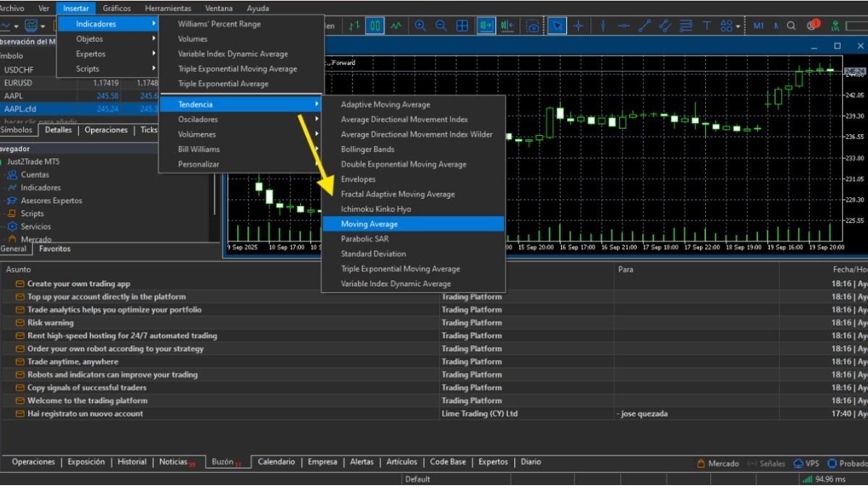
Task: Open the VPS button in bottom bar
Action: tap(807, 463)
